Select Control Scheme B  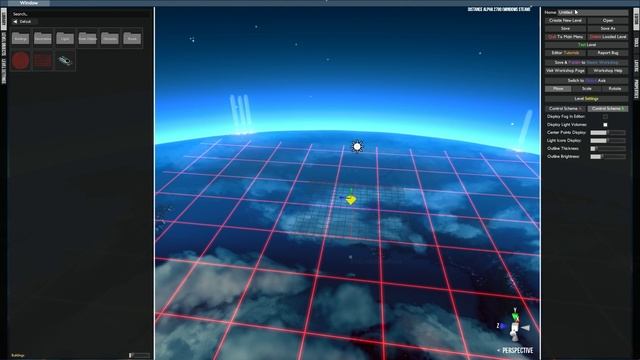(608, 109)
